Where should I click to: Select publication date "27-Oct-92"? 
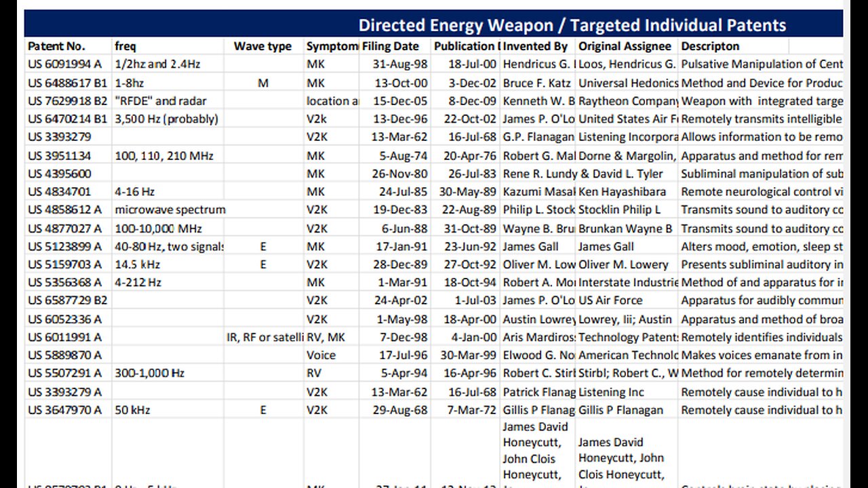click(x=471, y=265)
